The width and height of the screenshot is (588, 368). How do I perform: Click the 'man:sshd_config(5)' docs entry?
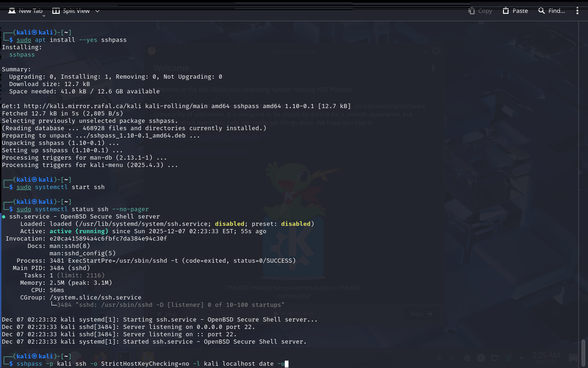coord(83,253)
